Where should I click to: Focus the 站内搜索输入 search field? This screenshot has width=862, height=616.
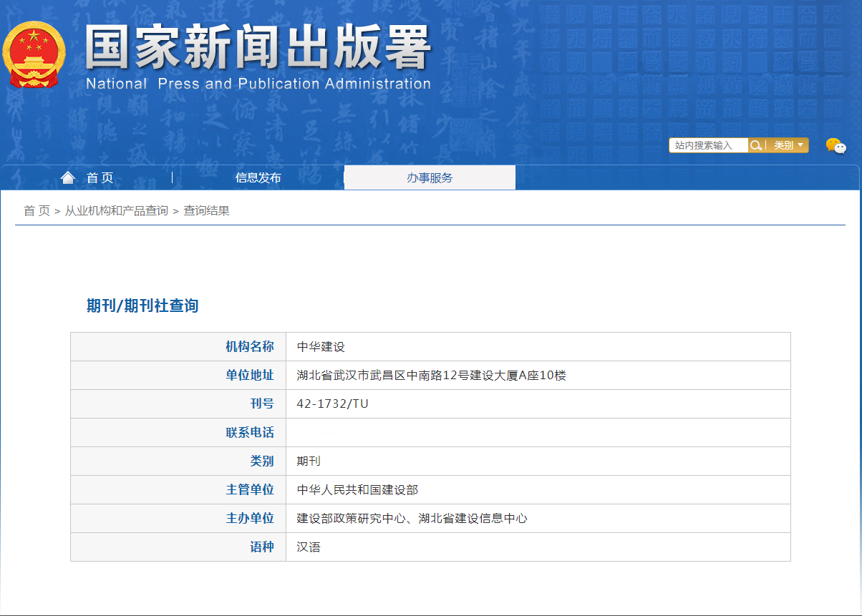(x=708, y=145)
